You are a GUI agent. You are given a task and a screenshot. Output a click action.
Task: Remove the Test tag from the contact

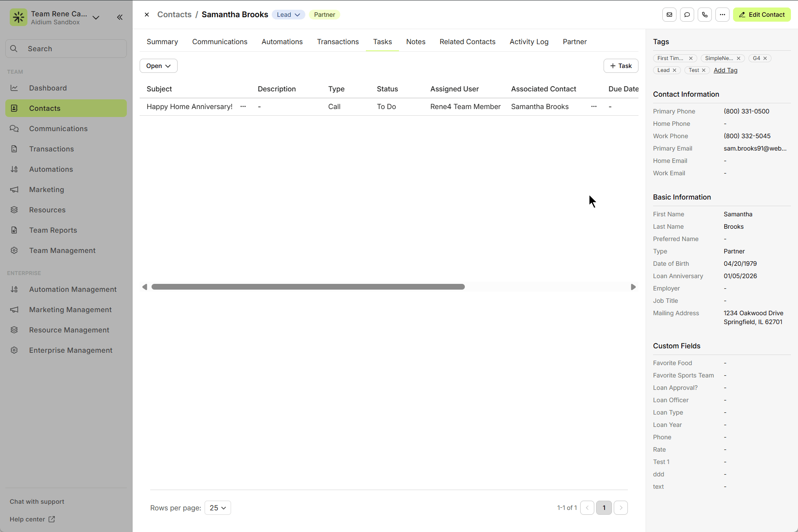pyautogui.click(x=704, y=70)
